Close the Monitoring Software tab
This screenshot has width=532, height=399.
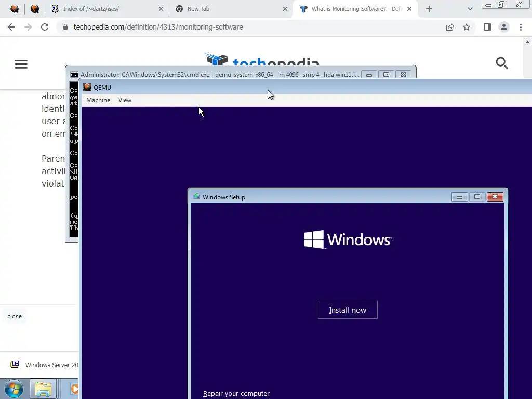point(409,9)
